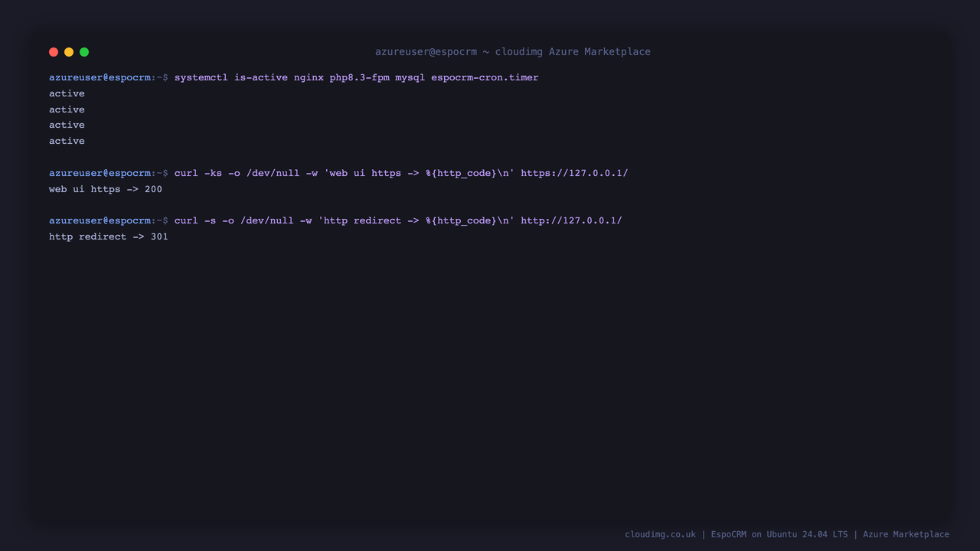Click the 'cloudimg.co.uk' footer text
The image size is (980, 551).
click(x=660, y=534)
